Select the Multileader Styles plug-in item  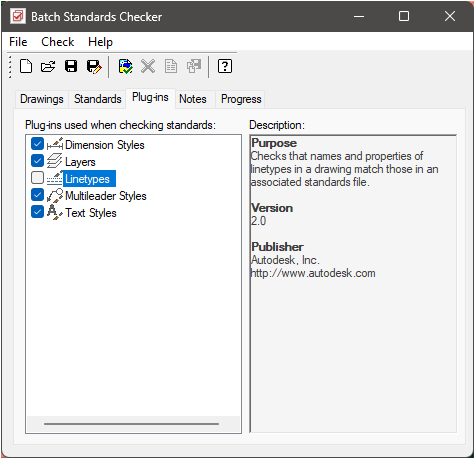click(x=106, y=196)
